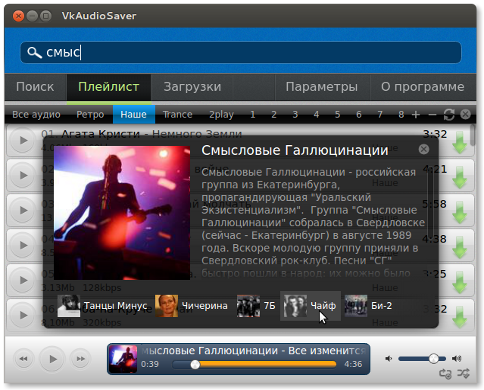Play the current track in bottom player
Image resolution: width=484 pixels, height=390 pixels.
coord(52,359)
